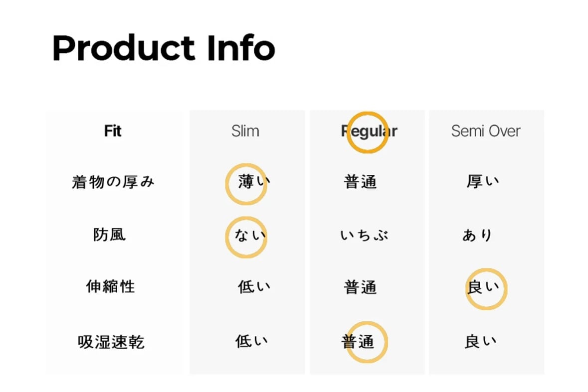
Task: Click the 伸縮性 row label
Action: click(x=111, y=287)
